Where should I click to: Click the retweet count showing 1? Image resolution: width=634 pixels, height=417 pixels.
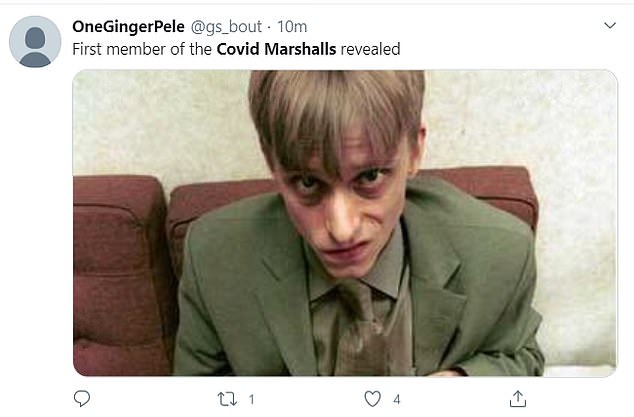[250, 399]
